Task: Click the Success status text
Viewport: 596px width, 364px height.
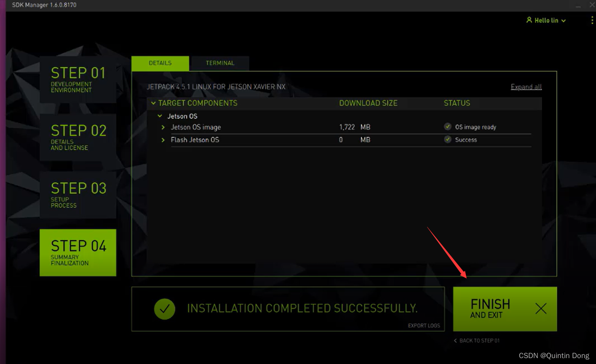Action: click(x=466, y=139)
